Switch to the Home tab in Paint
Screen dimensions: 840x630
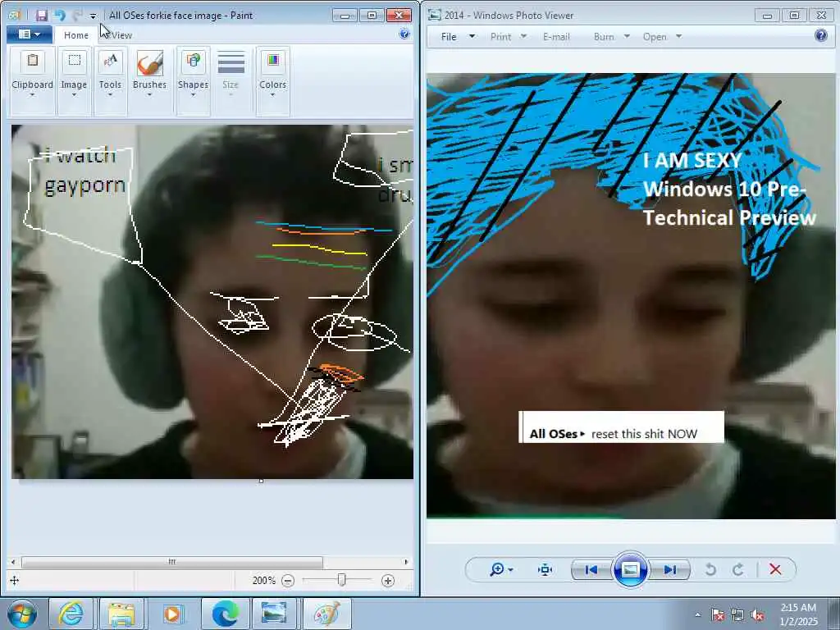(76, 35)
